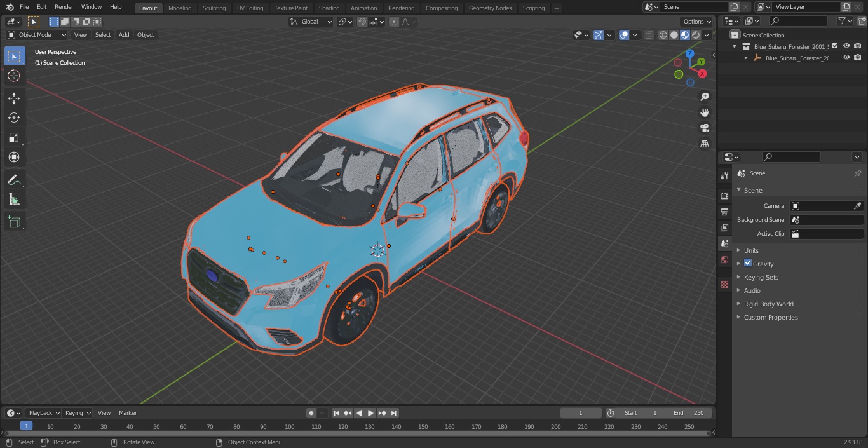
Task: Open World properties tab
Action: 724,259
